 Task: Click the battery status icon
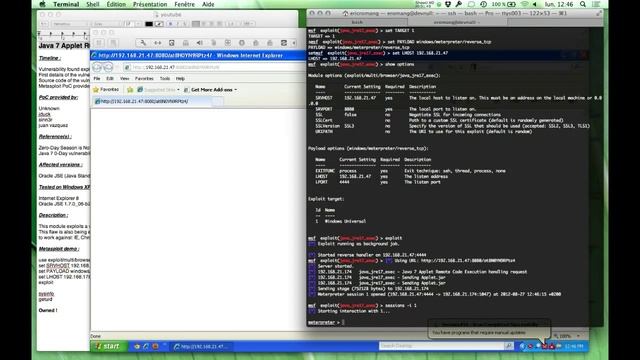[511, 4]
